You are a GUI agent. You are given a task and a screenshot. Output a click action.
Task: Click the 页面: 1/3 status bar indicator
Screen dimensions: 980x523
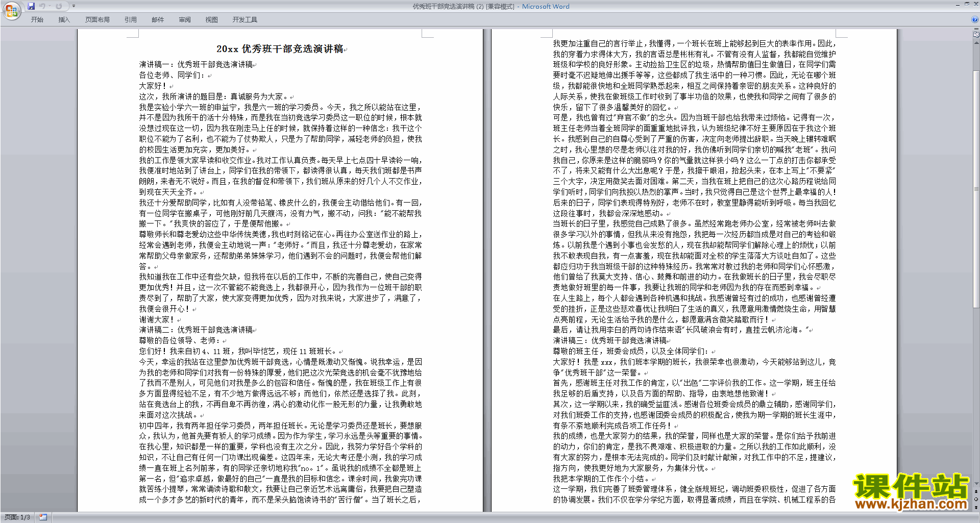point(17,517)
